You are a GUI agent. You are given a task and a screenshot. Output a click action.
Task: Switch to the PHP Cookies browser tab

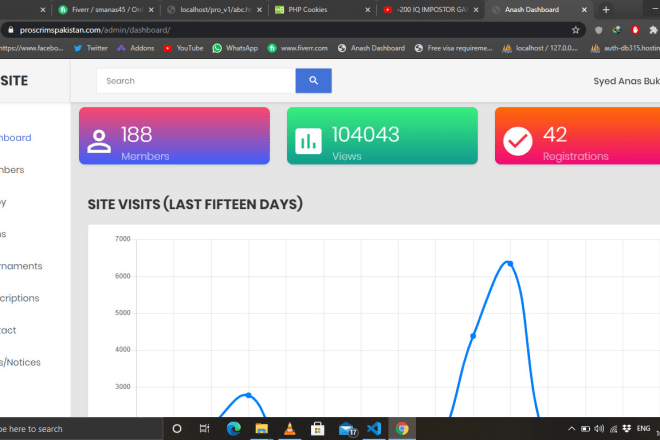pos(322,9)
